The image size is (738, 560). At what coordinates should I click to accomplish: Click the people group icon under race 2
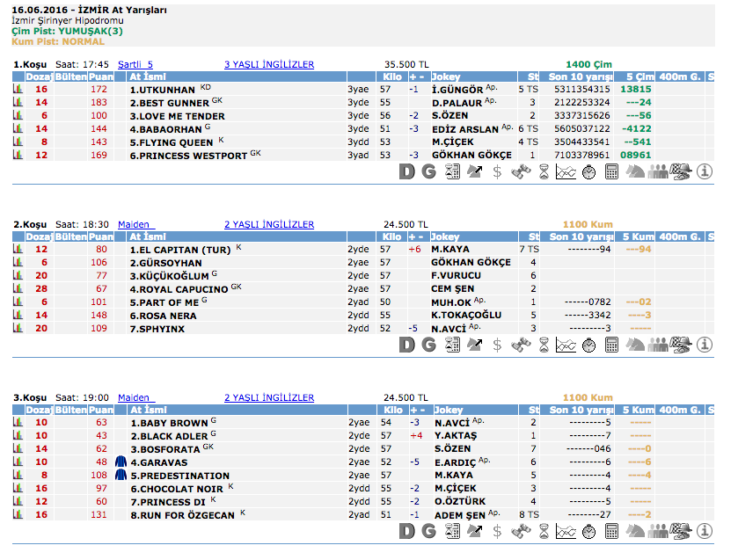click(658, 345)
